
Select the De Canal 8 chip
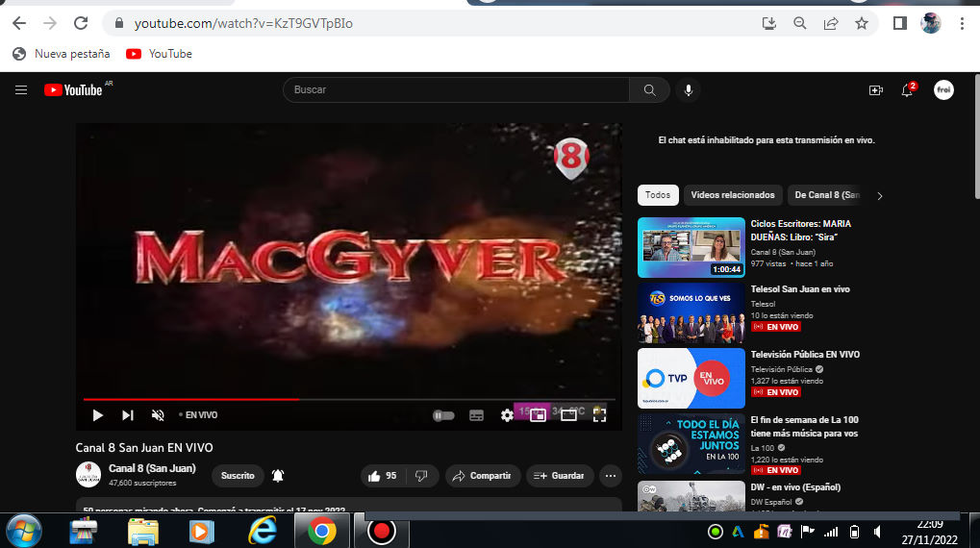click(x=826, y=195)
